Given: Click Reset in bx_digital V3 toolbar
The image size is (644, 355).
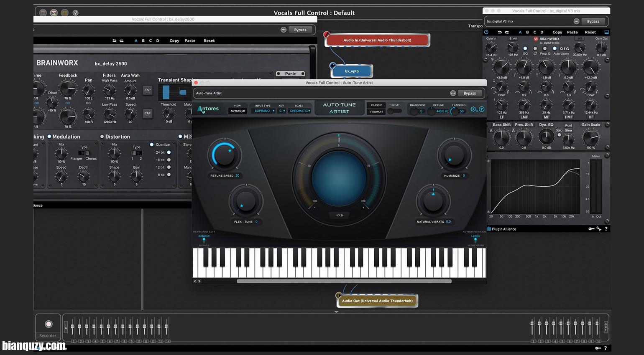Looking at the screenshot, I should 590,32.
